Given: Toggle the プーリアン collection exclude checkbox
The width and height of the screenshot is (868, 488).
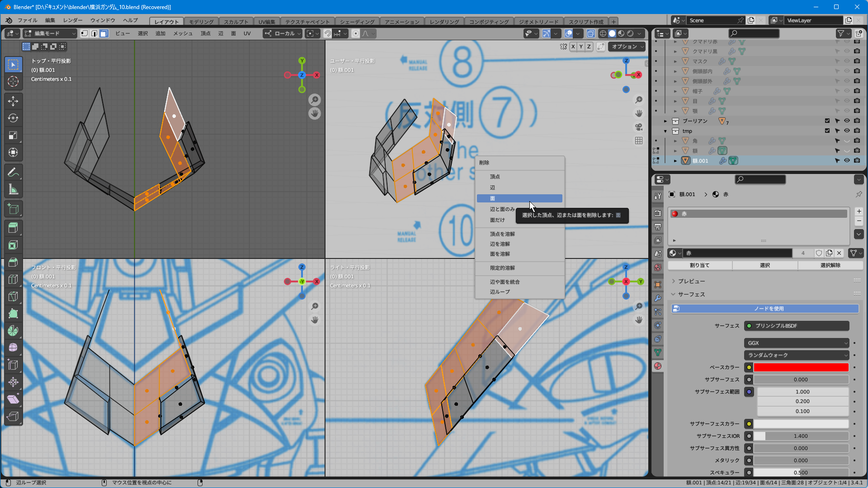Looking at the screenshot, I should tap(827, 121).
